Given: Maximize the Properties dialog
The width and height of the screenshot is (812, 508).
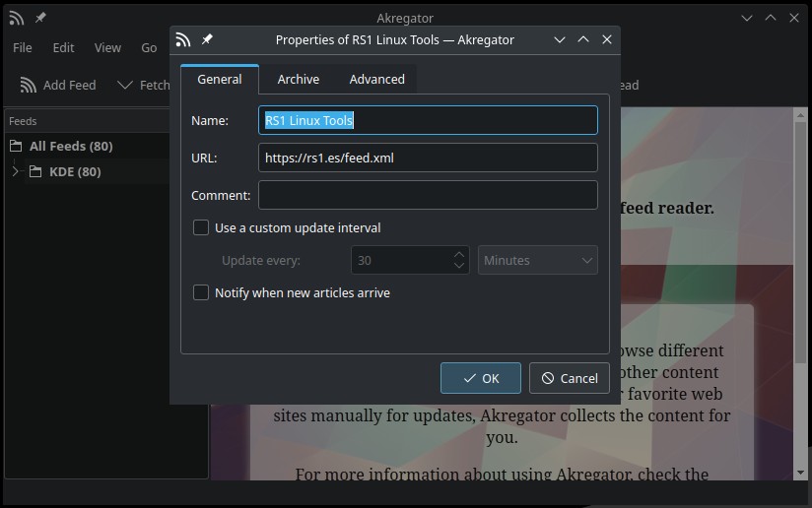Looking at the screenshot, I should [x=583, y=39].
